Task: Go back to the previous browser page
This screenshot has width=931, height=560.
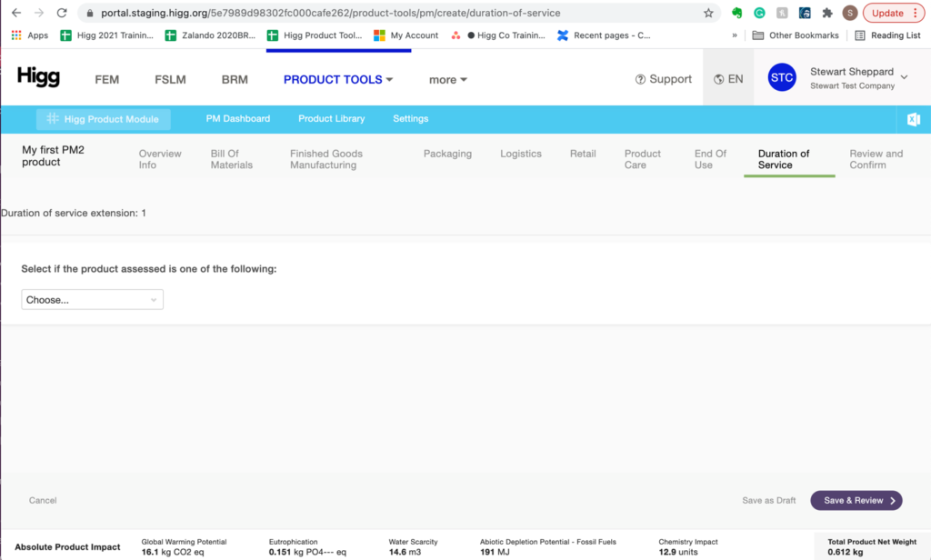Action: (16, 13)
